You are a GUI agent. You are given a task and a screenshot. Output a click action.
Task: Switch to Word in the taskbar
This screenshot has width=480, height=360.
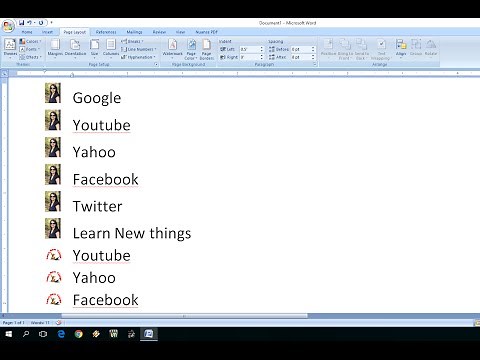[149, 334]
